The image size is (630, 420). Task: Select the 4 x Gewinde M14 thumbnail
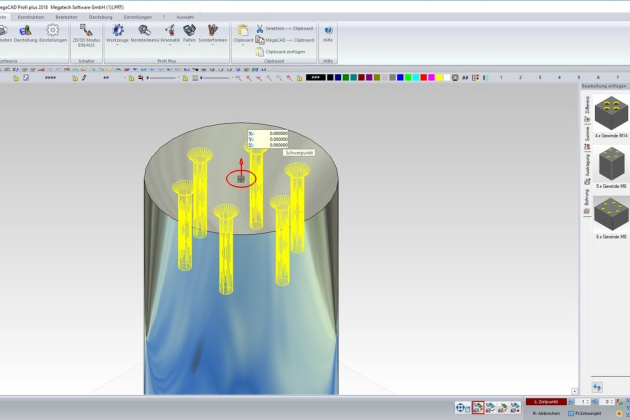(x=610, y=113)
